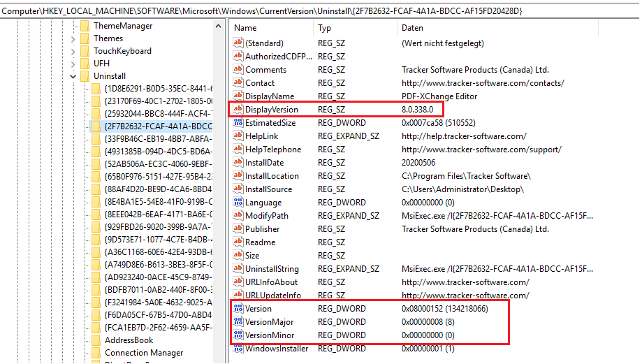Image resolution: width=642 pixels, height=364 pixels.
Task: Select the Connection Manager key
Action: pyautogui.click(x=144, y=353)
